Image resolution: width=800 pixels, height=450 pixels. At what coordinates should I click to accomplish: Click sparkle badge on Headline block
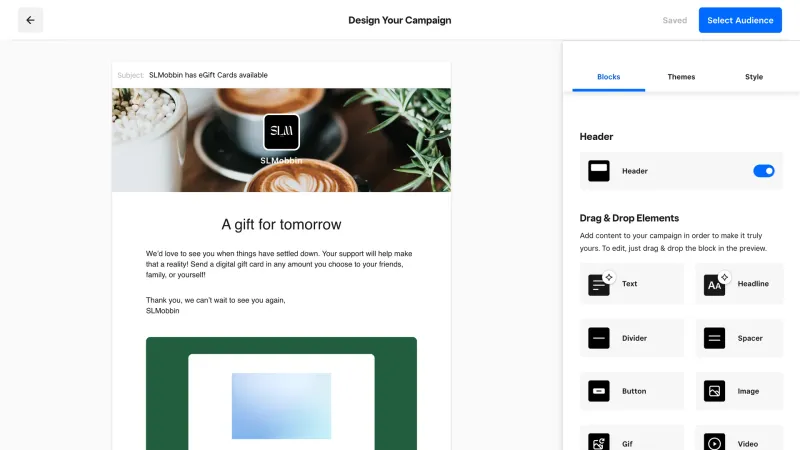pyautogui.click(x=724, y=277)
